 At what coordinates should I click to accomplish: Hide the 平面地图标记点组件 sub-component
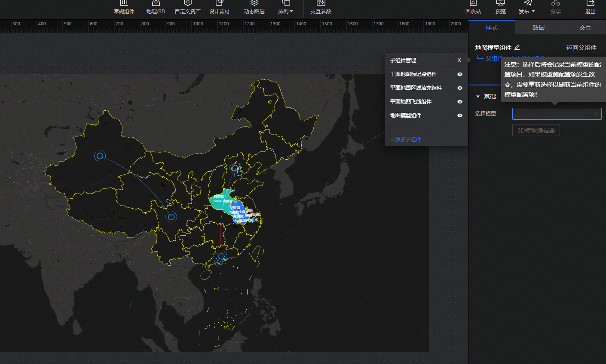tap(459, 74)
